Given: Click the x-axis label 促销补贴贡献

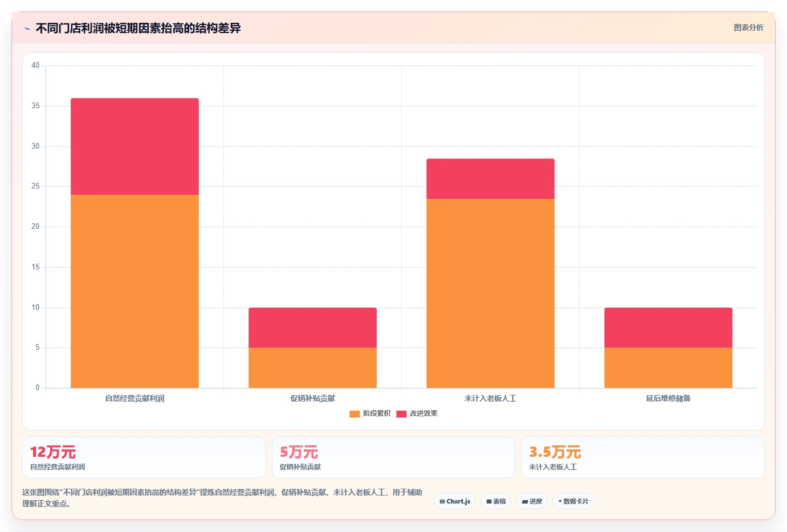Looking at the screenshot, I should 312,398.
